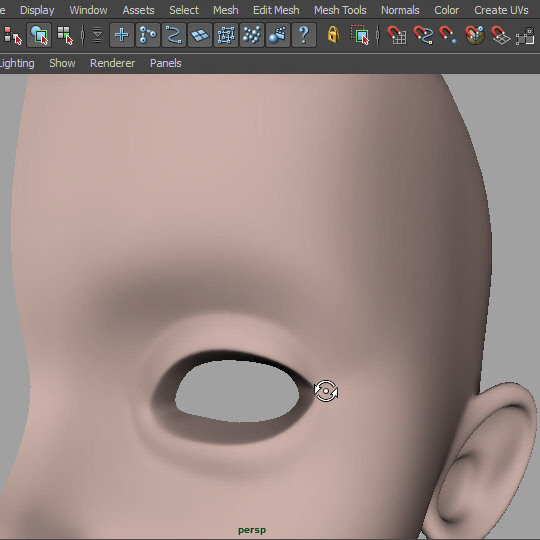Open the Renderer panel menu
The height and width of the screenshot is (540, 540).
coord(113,63)
